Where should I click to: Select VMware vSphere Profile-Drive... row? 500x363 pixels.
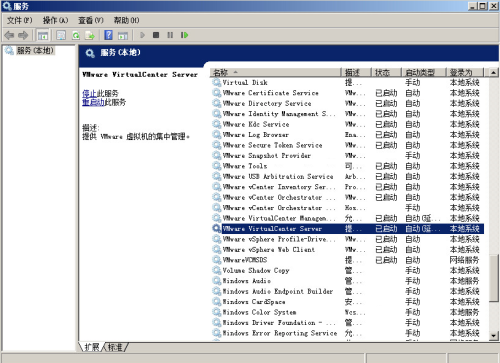point(348,239)
